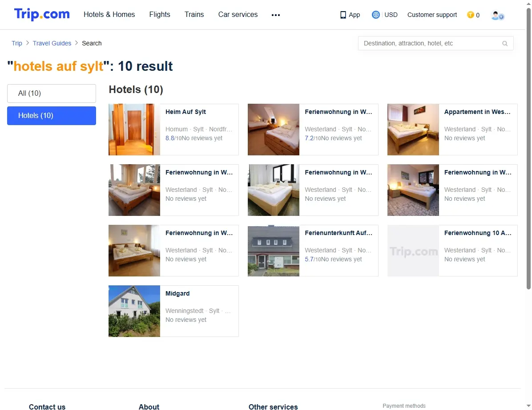
Task: Click Ferienwohnung 10 A... placeholder thumbnail
Action: coord(413,250)
